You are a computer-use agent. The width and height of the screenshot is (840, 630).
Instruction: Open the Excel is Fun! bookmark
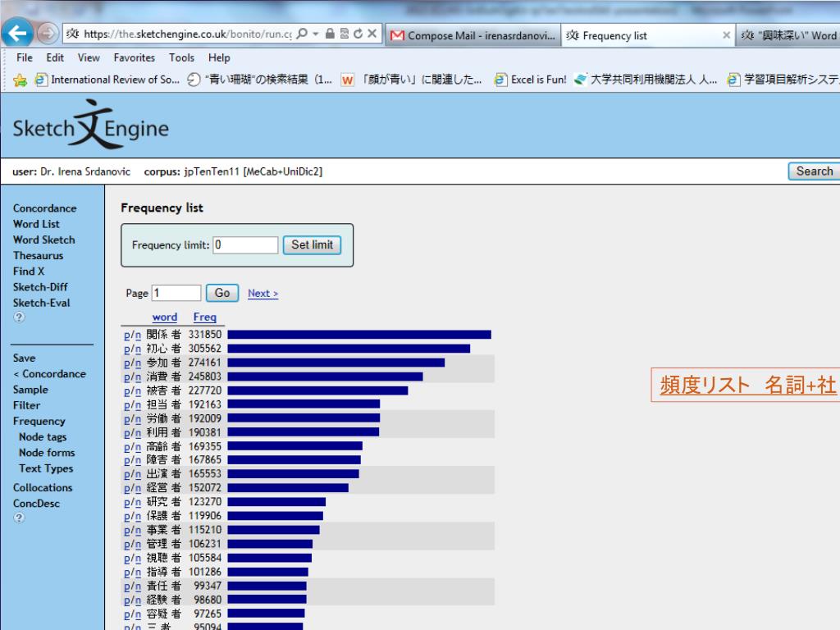(531, 80)
